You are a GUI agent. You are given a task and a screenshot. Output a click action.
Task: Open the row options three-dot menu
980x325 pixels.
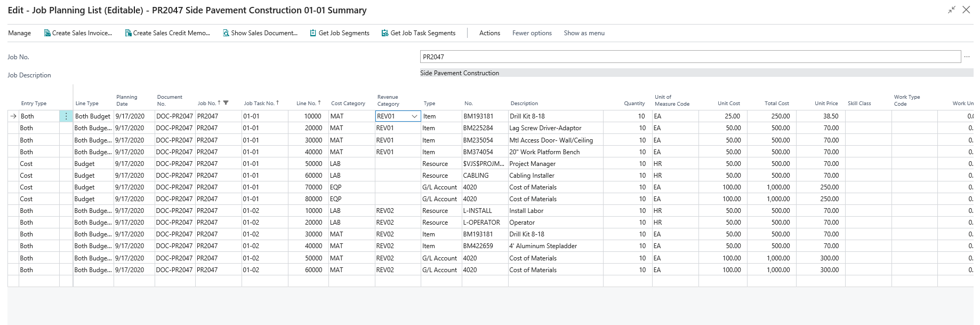pos(66,116)
